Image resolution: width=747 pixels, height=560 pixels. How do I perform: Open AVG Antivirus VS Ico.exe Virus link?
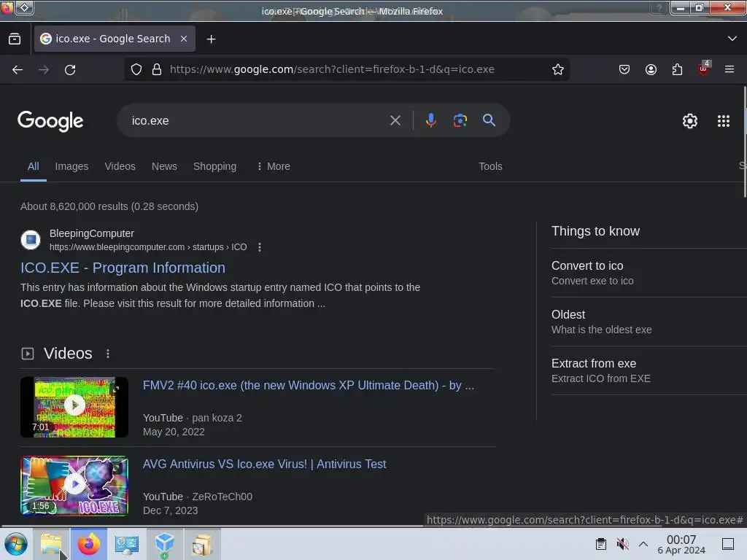264,464
